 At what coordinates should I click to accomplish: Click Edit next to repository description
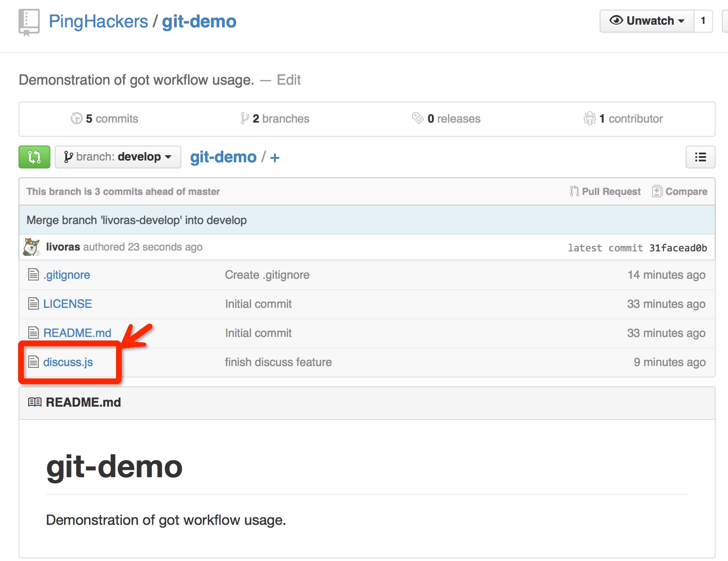click(x=289, y=80)
